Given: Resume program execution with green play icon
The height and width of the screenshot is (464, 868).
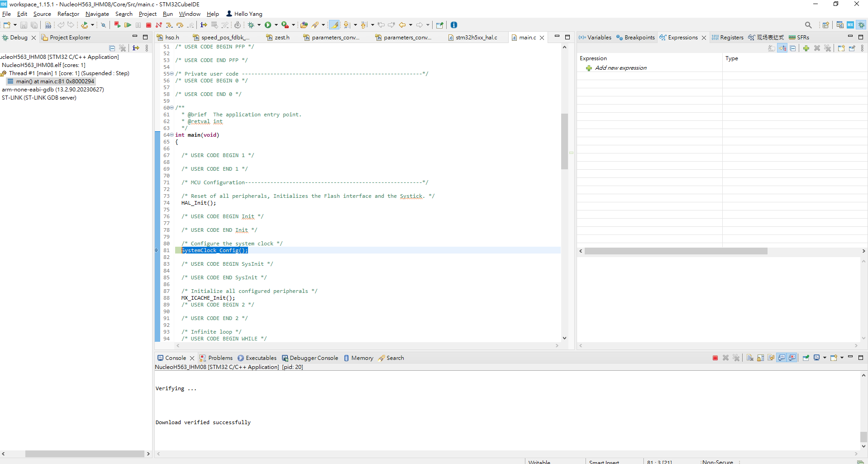Looking at the screenshot, I should (x=128, y=25).
